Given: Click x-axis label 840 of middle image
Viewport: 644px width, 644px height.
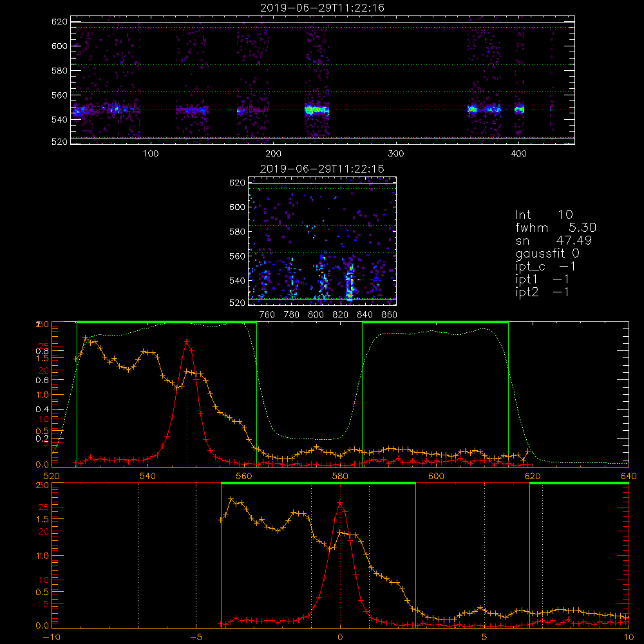Looking at the screenshot, I should tap(365, 315).
